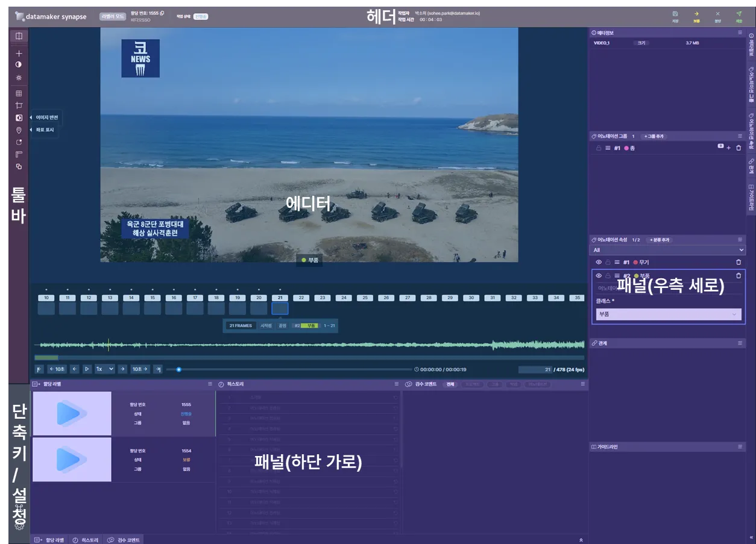Toggle lock on attribute #1 무기
The height and width of the screenshot is (544, 756).
click(x=608, y=262)
